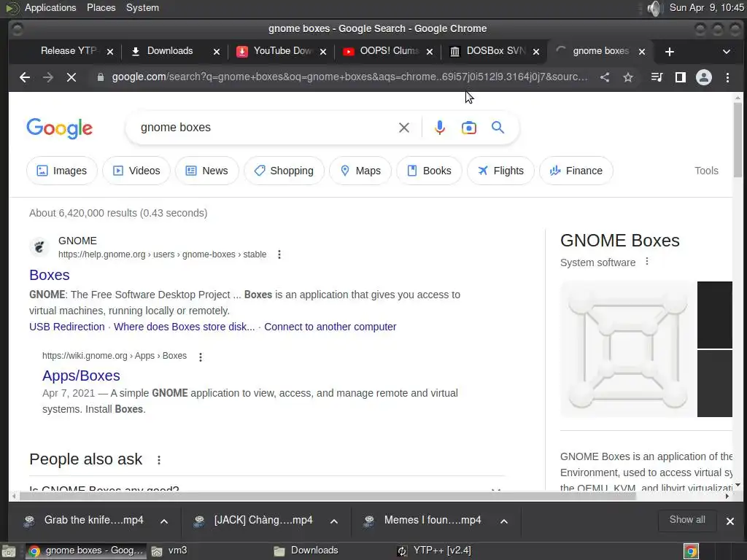Image resolution: width=747 pixels, height=560 pixels.
Task: Click the vertical page scrollbar
Action: pyautogui.click(x=738, y=140)
